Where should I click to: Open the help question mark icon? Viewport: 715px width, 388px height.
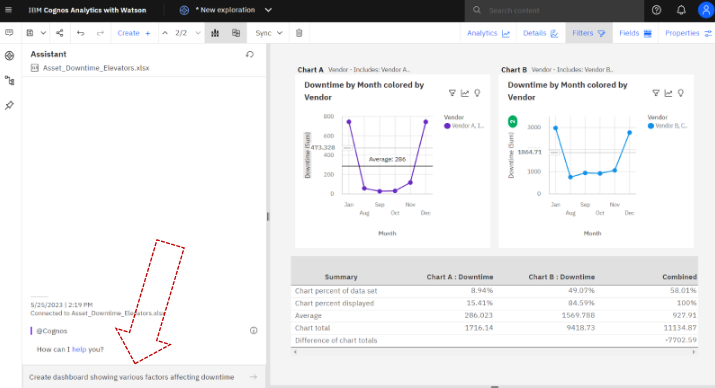(656, 10)
